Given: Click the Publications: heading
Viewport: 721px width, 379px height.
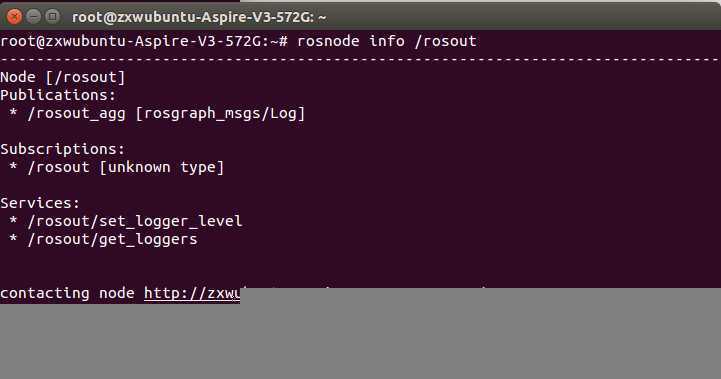Looking at the screenshot, I should tap(58, 95).
